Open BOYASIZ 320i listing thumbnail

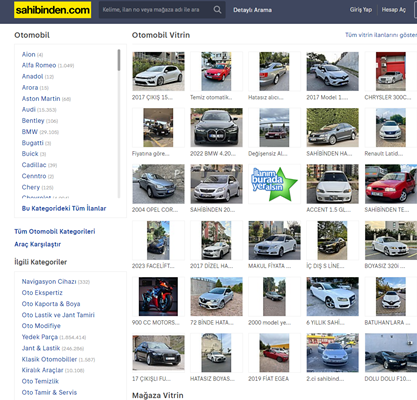(x=391, y=240)
